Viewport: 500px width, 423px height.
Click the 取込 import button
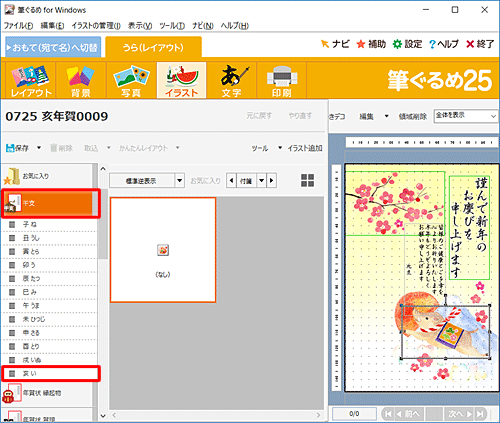[91, 148]
